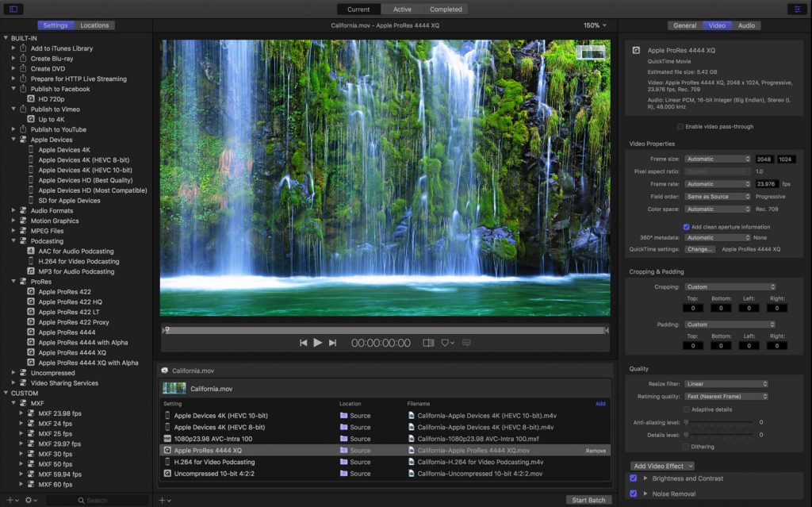Open the Resize filter dropdown
The height and width of the screenshot is (507, 812).
[726, 384]
